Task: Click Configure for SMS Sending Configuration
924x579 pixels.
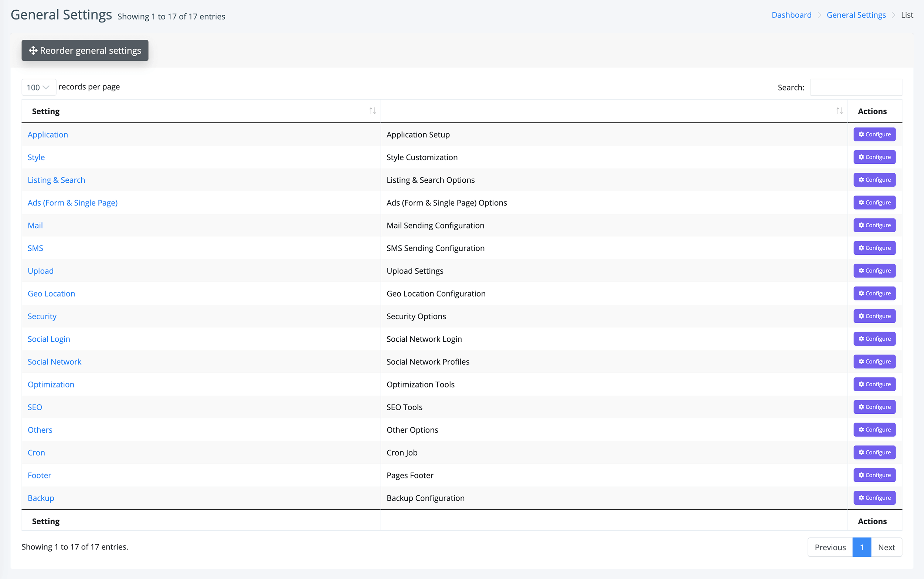Action: (x=874, y=248)
